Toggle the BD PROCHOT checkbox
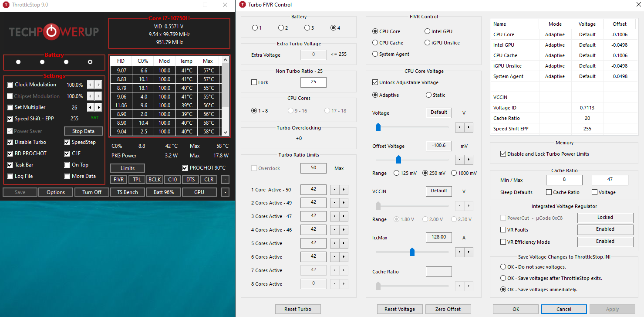Viewport: 644px width, 317px height. tap(10, 153)
